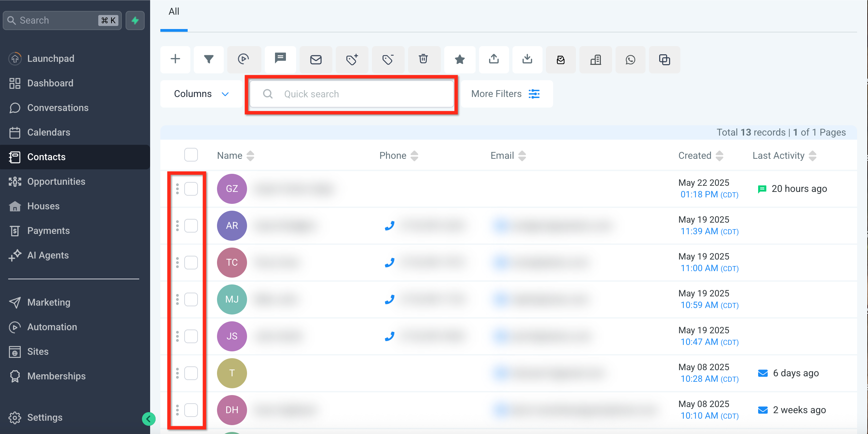This screenshot has height=434, width=868.
Task: Click the plus icon to add contact
Action: (x=175, y=59)
